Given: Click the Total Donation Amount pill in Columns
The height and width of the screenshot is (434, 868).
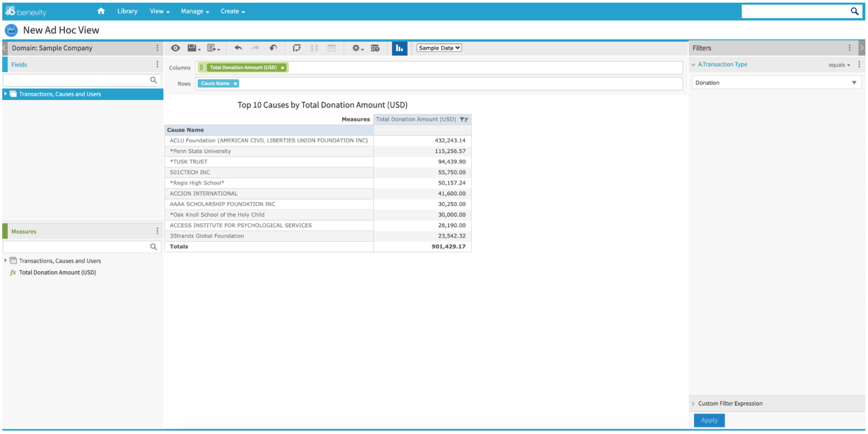Looking at the screenshot, I should pyautogui.click(x=243, y=68).
